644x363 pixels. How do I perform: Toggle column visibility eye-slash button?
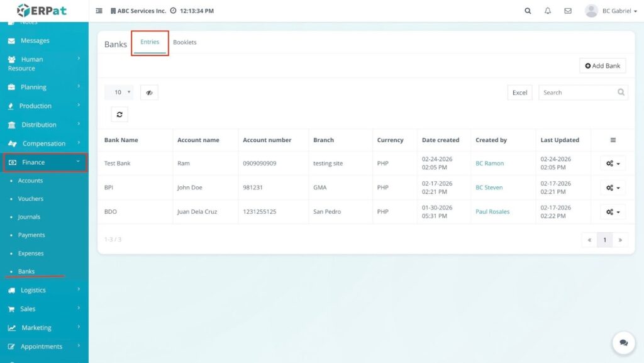coord(149,92)
